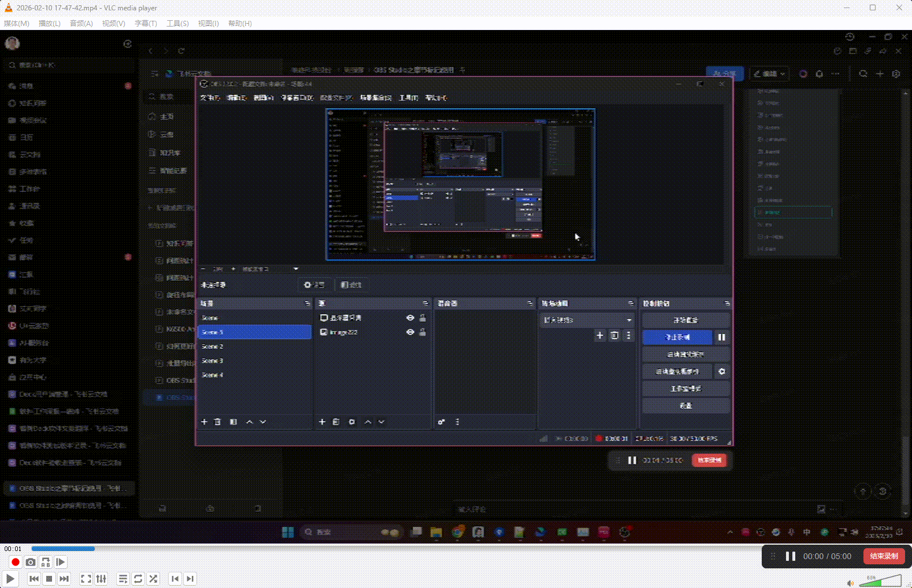
Task: Open the 字幕(T) menu
Action: pyautogui.click(x=146, y=24)
